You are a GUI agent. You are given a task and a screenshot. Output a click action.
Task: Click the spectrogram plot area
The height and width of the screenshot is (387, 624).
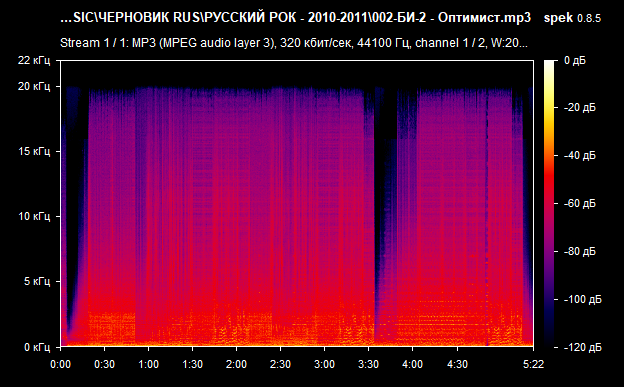click(297, 203)
